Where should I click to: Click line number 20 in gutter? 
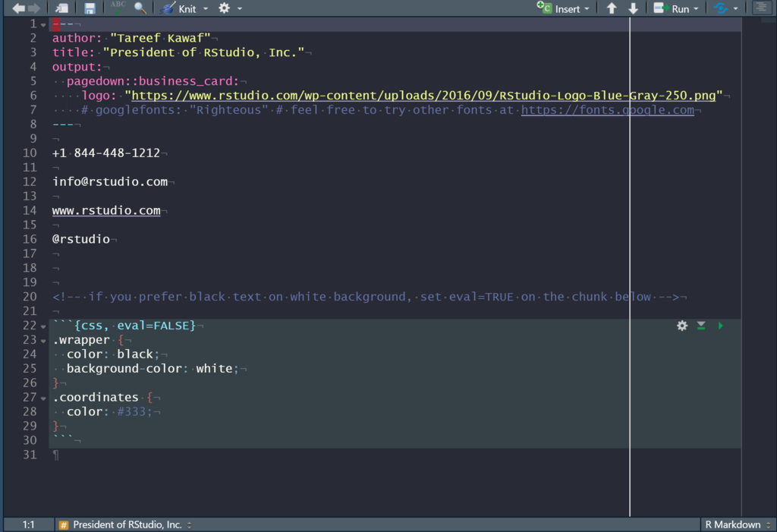pos(30,297)
